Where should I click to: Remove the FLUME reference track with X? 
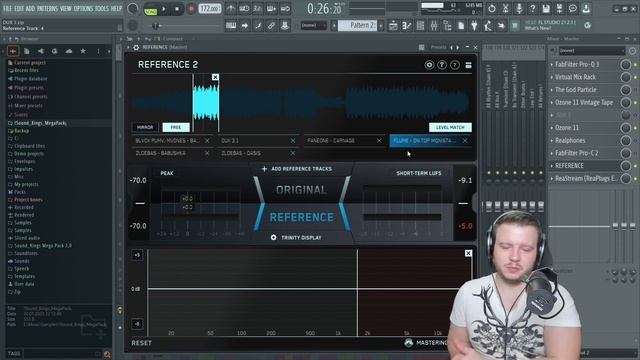(x=465, y=140)
